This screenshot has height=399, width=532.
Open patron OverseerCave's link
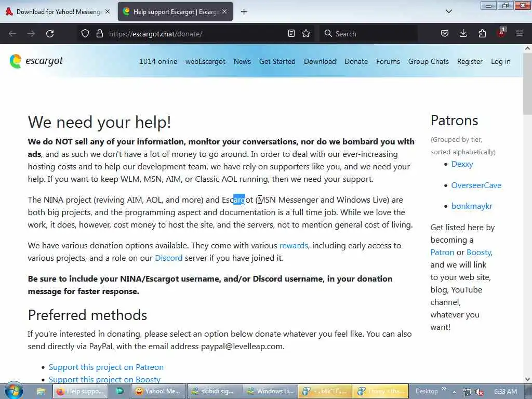476,185
